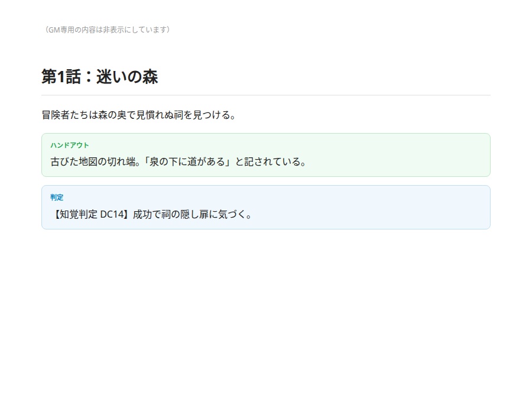The image size is (532, 414).
Task: Click 迷いの森 in the page title
Action: click(x=127, y=76)
